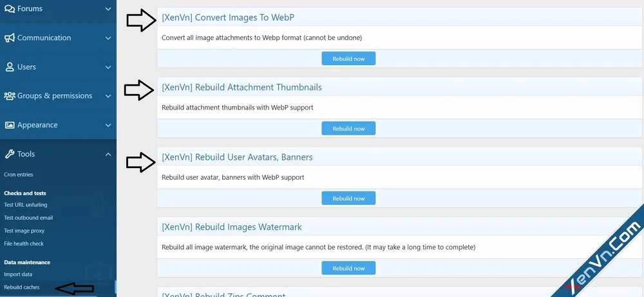
Task: Expand the Appearance section chevron
Action: (108, 125)
